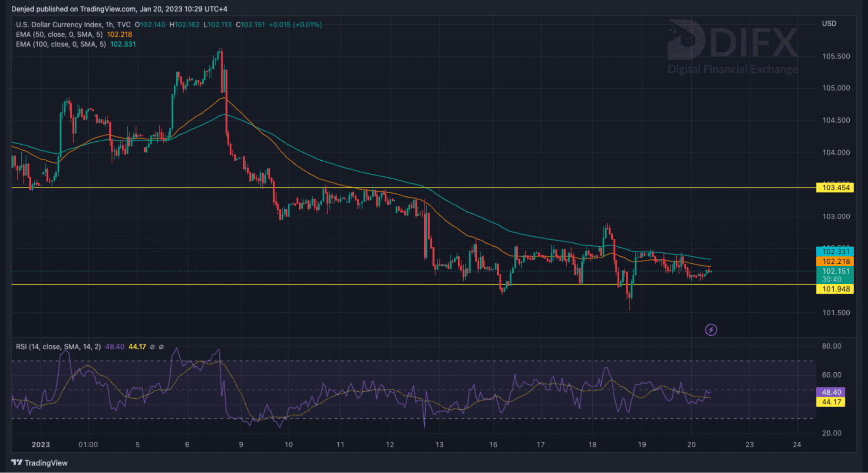The width and height of the screenshot is (868, 473).
Task: Click the orange 102.218 EMA price tag
Action: [835, 261]
